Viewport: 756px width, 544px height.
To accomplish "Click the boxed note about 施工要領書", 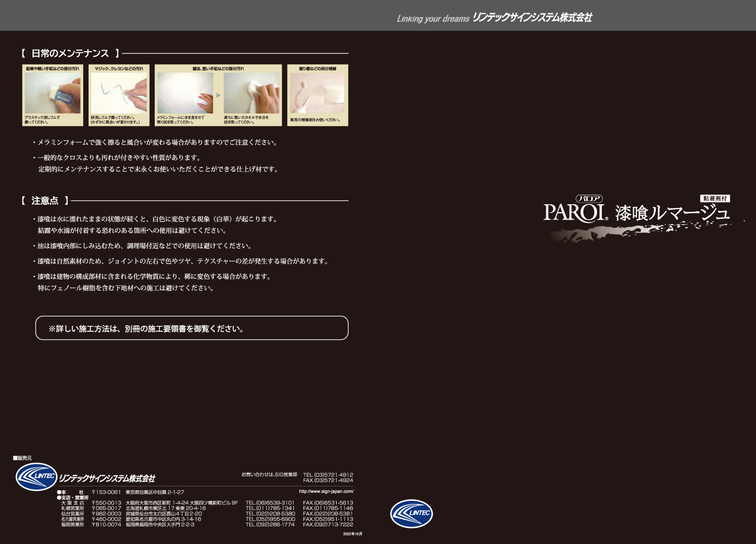I will pos(192,328).
